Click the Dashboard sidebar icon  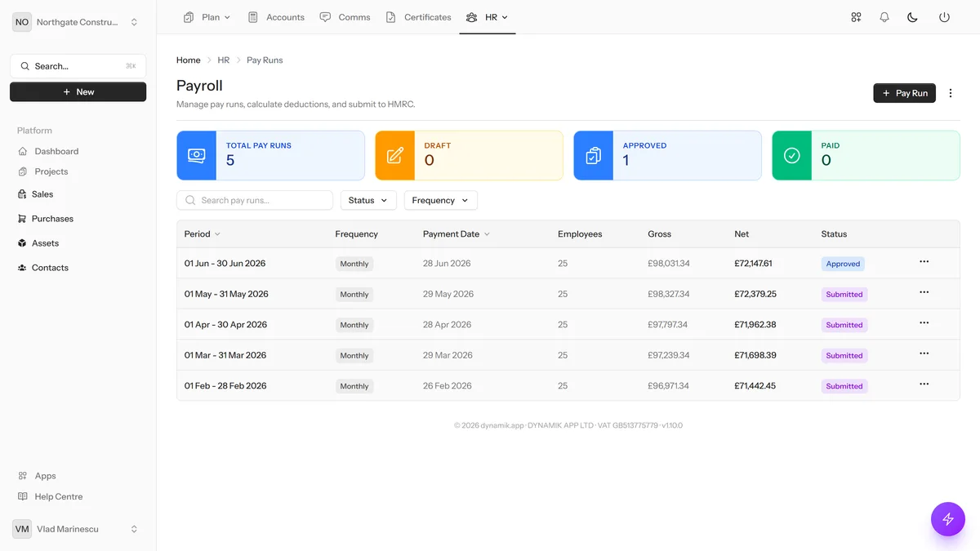click(x=23, y=151)
